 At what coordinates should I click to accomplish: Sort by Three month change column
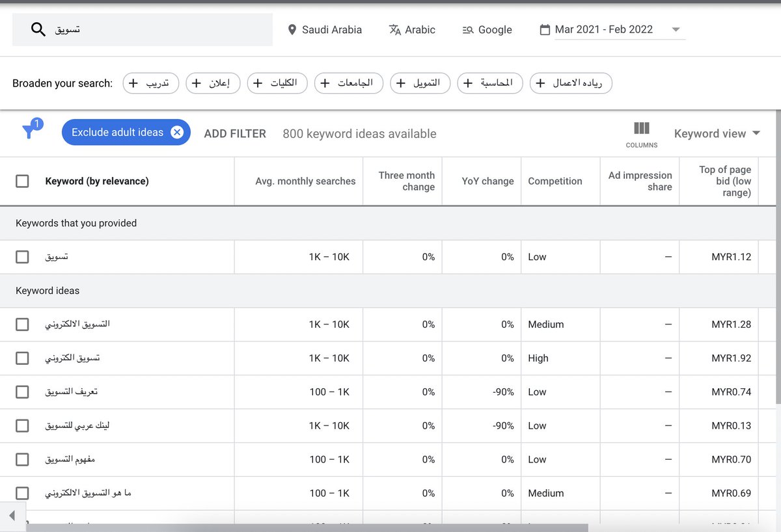tap(407, 181)
